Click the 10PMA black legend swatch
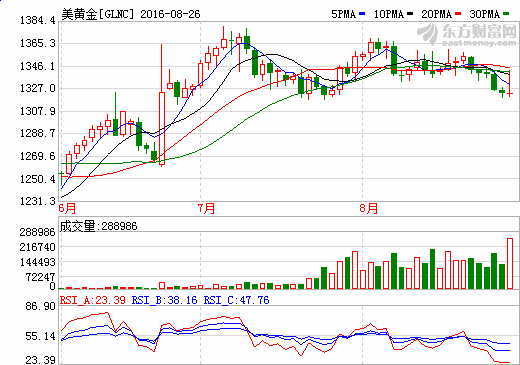 point(410,14)
